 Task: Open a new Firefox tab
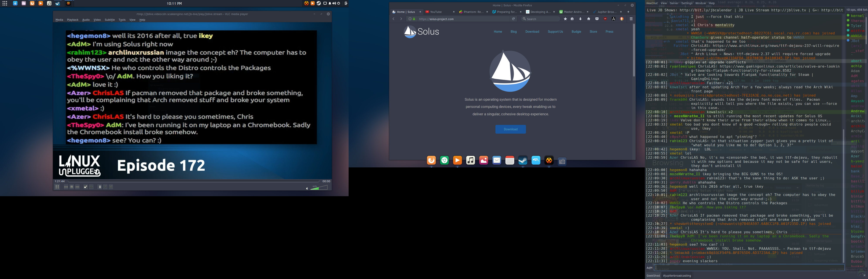[x=628, y=12]
